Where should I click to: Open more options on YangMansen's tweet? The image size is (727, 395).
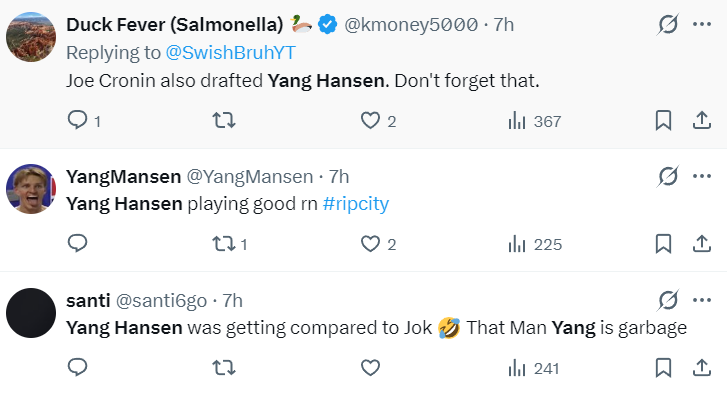702,176
